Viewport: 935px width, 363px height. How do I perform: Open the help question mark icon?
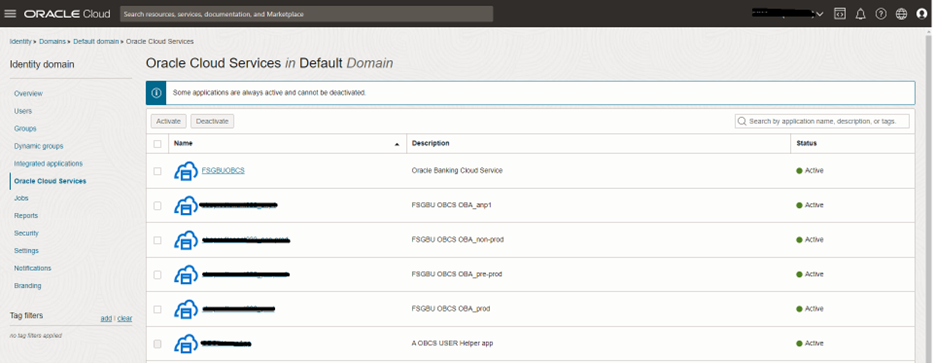881,14
